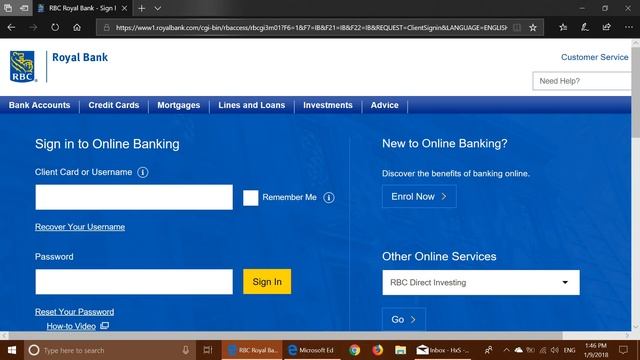Open info icon beside Client Card or Username
640x360 pixels.
142,172
